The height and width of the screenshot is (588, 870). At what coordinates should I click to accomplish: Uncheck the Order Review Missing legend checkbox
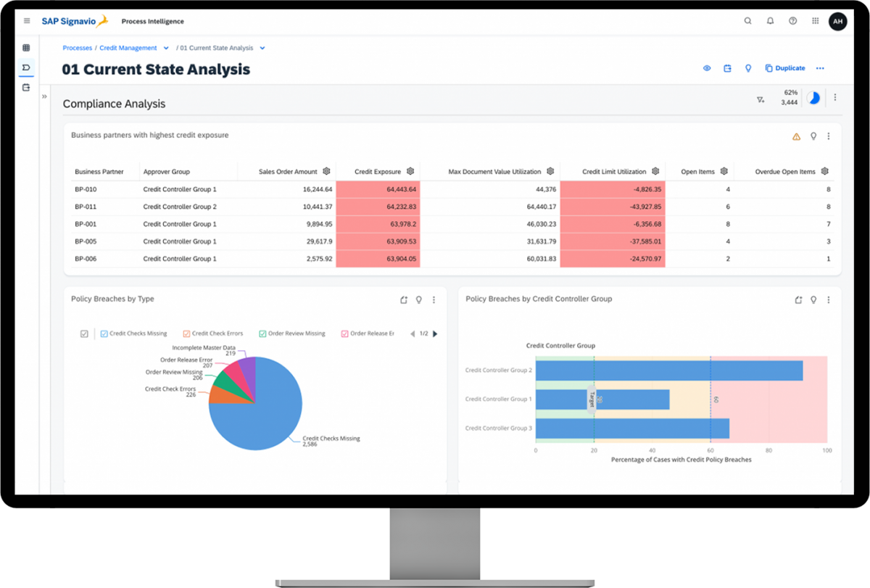click(261, 334)
